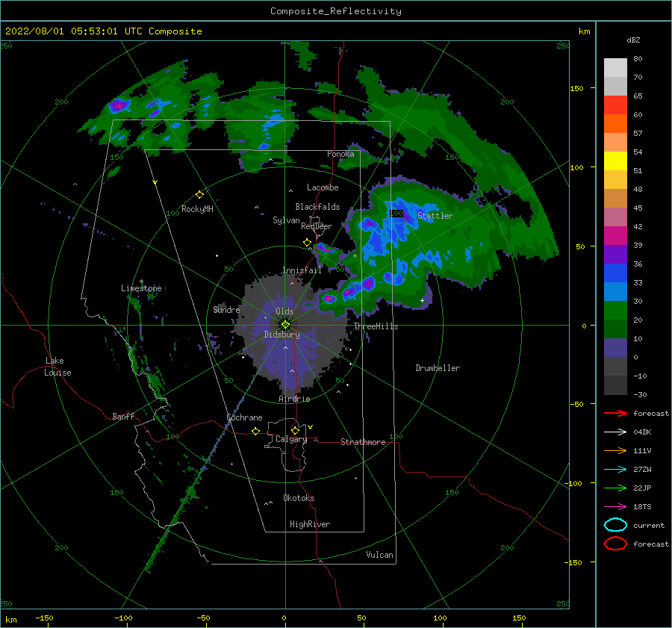The width and height of the screenshot is (672, 628).
Task: Click the slate purple 10-0 dBZ swatch
Action: click(x=615, y=348)
